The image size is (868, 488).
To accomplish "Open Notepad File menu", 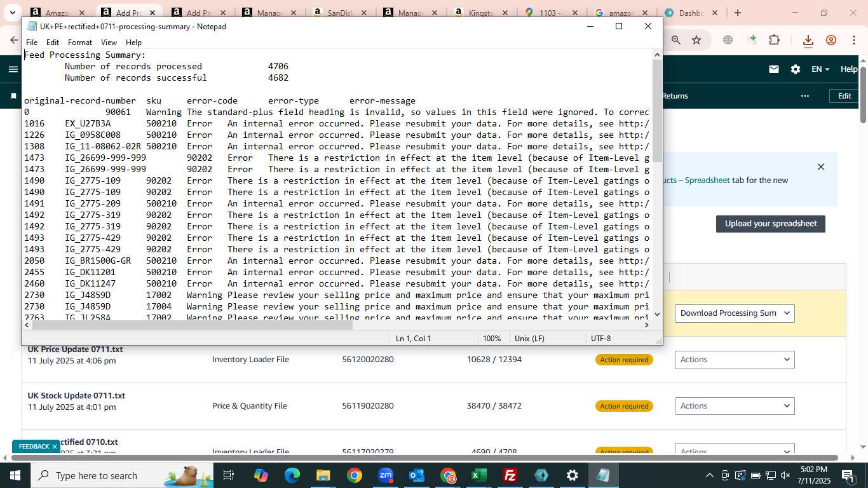I will click(x=32, y=43).
